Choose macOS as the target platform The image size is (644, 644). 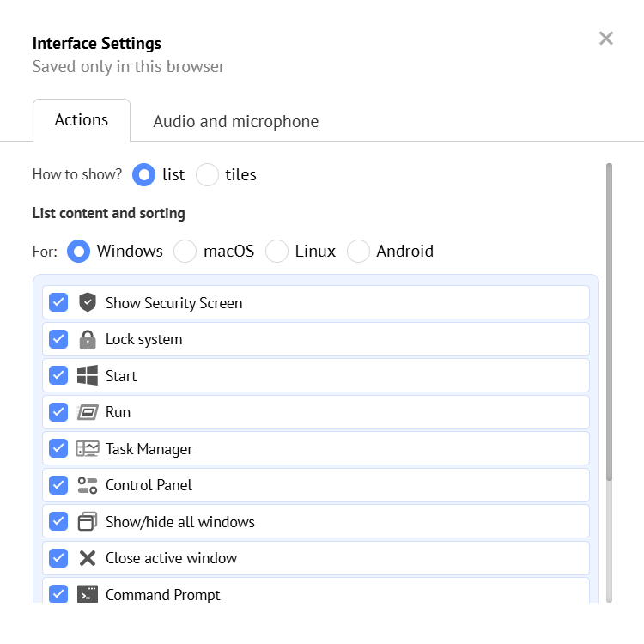pyautogui.click(x=185, y=252)
